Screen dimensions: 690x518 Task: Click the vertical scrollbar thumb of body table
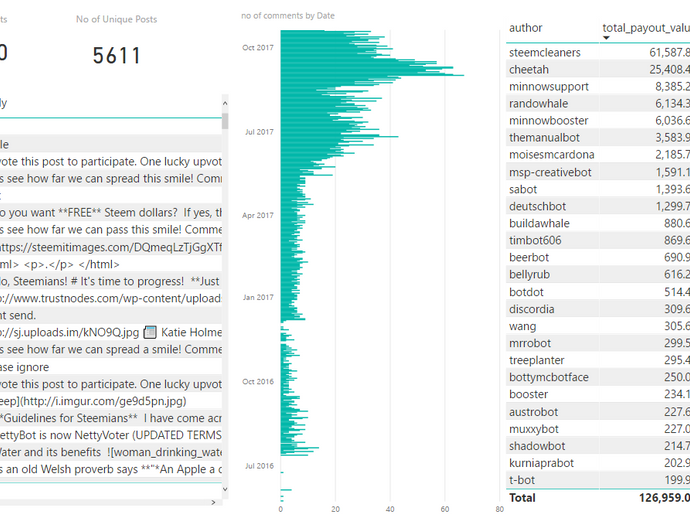[x=225, y=121]
